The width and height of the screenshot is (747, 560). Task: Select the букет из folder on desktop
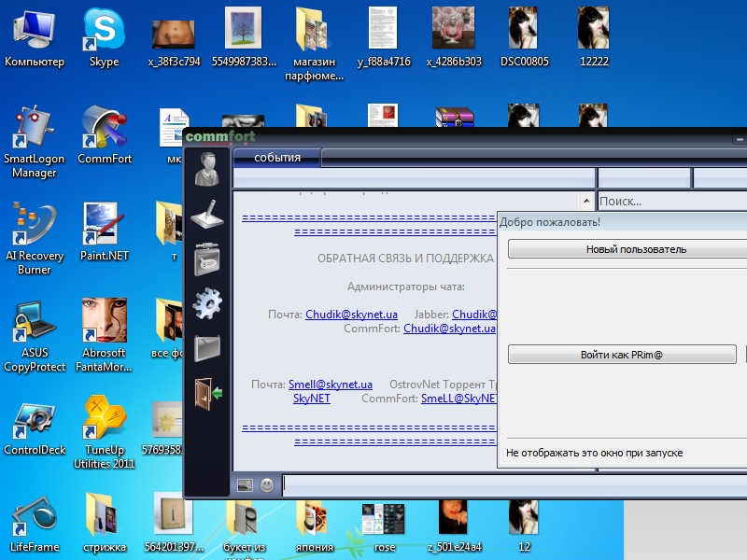click(x=245, y=528)
